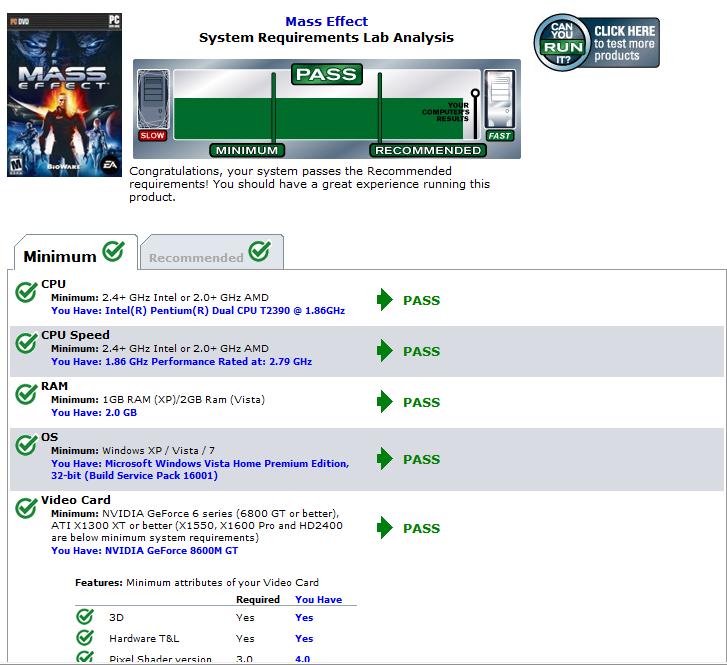This screenshot has height=665, width=727.
Task: Click the green arrow in Video Card row
Action: pos(385,528)
